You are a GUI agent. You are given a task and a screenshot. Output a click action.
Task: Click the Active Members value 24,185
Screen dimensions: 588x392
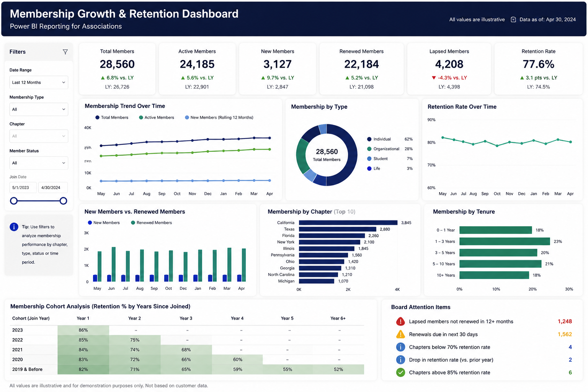tap(197, 64)
